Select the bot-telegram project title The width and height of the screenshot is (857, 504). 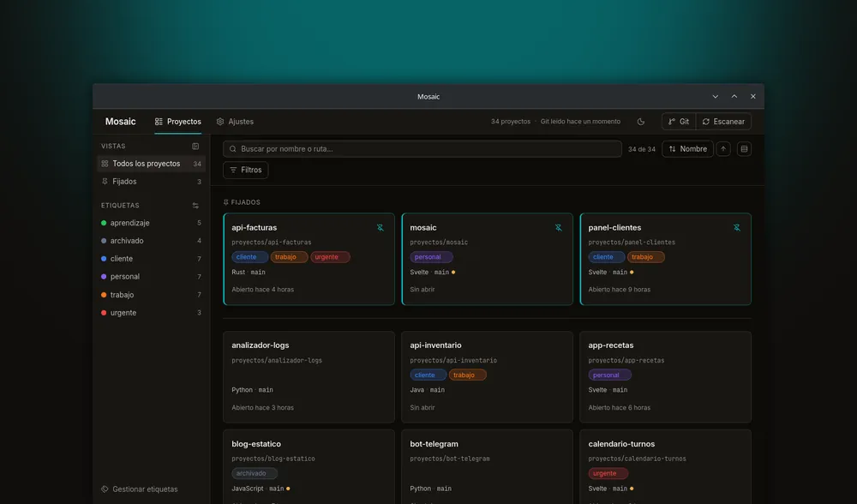pos(434,444)
